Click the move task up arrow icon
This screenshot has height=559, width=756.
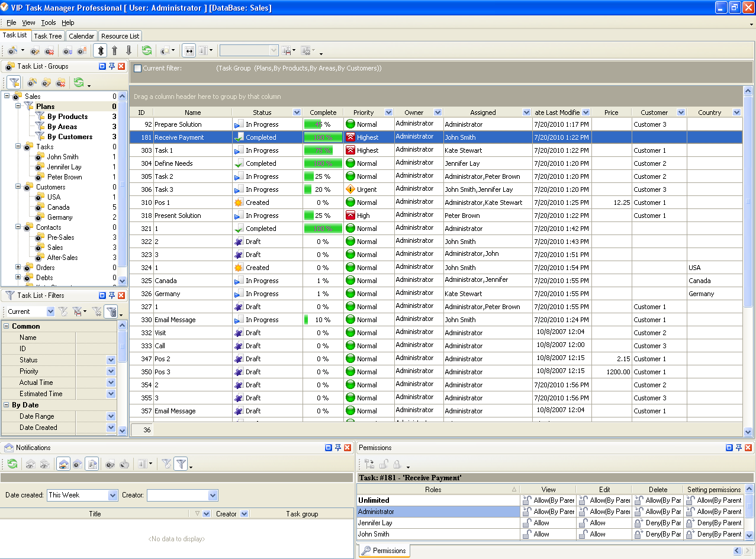[x=115, y=51]
